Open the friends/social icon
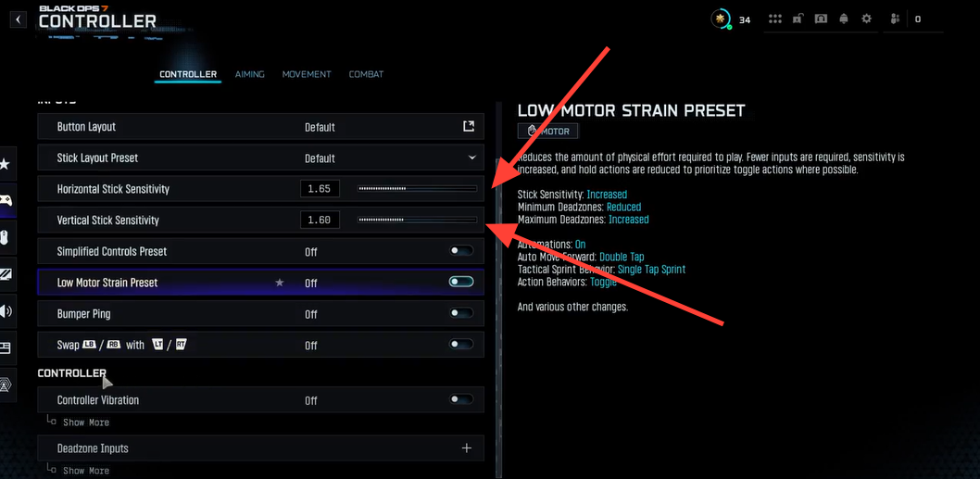The height and width of the screenshot is (479, 980). click(895, 19)
